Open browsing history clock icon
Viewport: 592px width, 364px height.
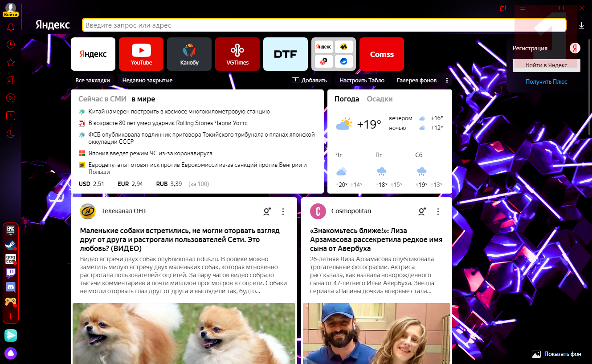click(x=11, y=44)
